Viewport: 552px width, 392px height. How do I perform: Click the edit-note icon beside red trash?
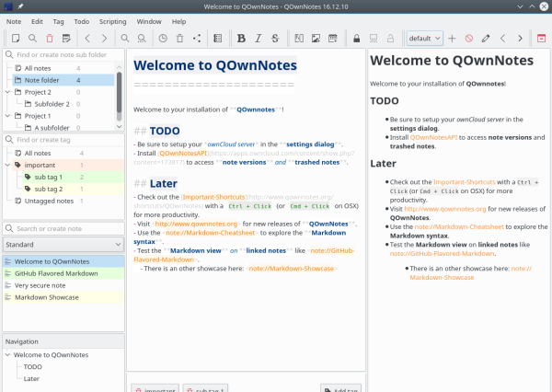[66, 38]
